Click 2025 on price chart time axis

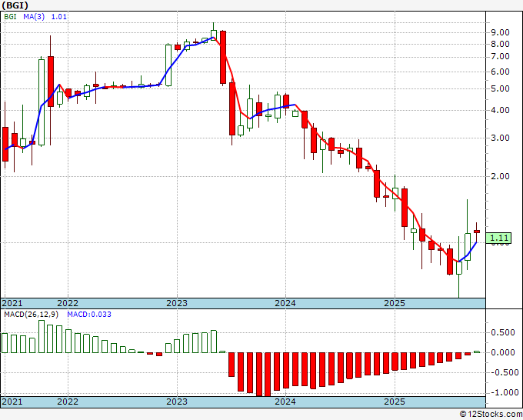(395, 303)
